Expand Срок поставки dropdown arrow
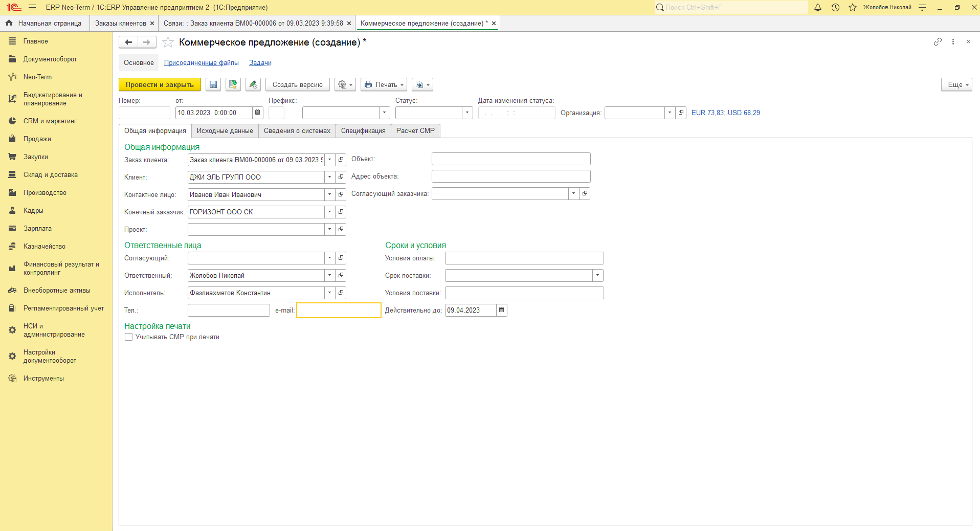 click(598, 275)
